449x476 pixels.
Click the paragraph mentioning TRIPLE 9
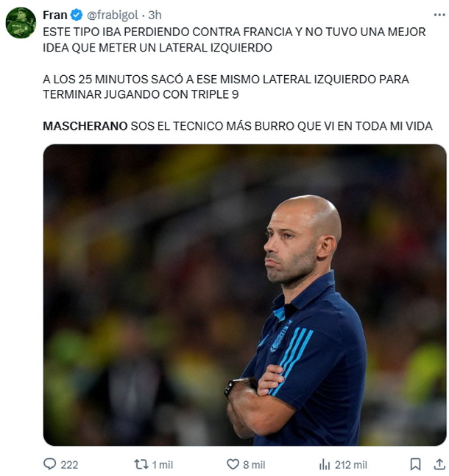tap(226, 87)
